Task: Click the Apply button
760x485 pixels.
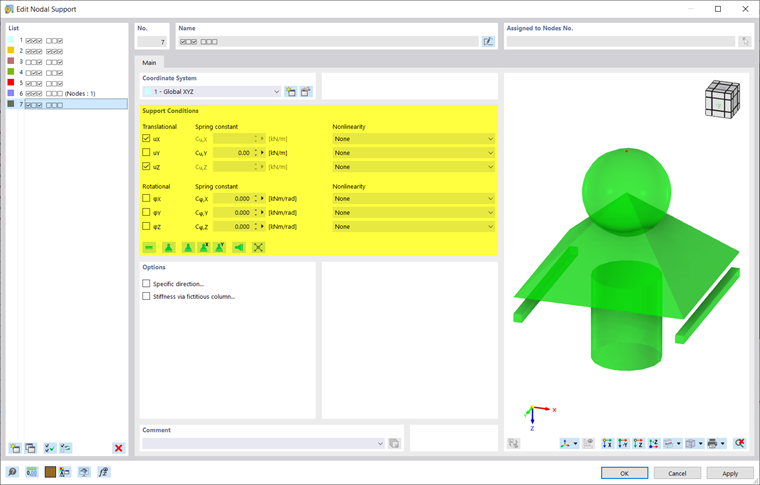Action: [x=730, y=473]
